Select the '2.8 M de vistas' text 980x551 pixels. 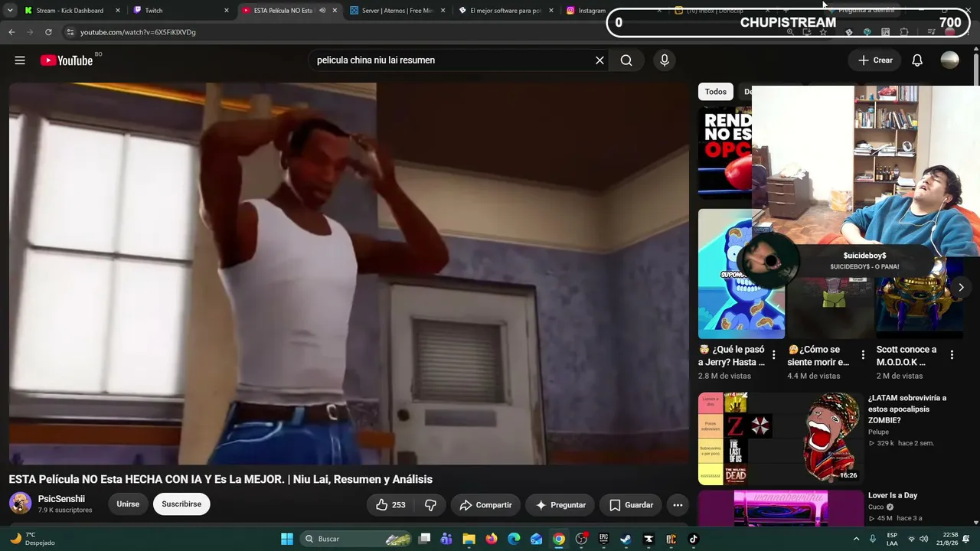pos(724,376)
